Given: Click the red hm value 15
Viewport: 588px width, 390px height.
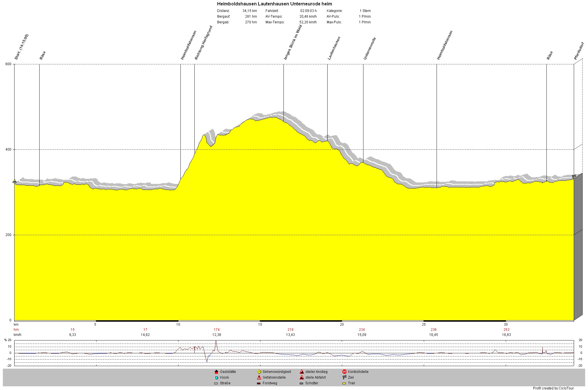Looking at the screenshot, I should pos(73,330).
